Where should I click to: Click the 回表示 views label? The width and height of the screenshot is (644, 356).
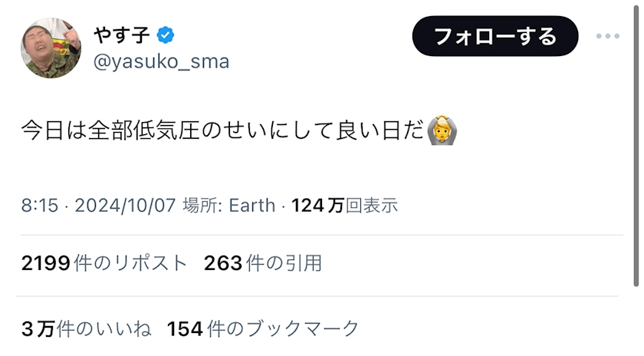372,206
